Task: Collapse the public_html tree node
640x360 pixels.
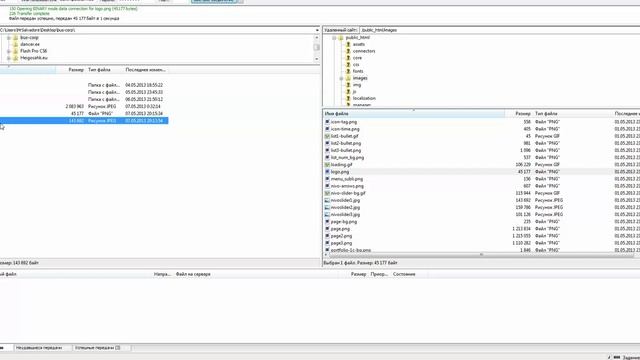Action: (334, 38)
